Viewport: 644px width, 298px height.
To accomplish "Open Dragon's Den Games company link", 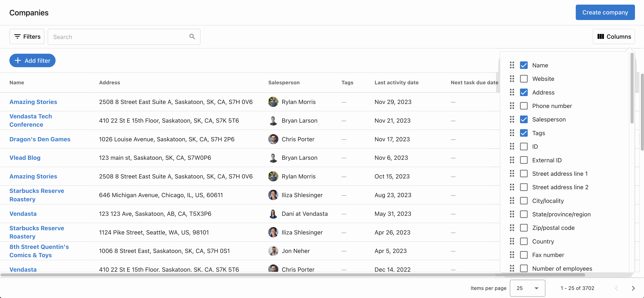I will (40, 139).
